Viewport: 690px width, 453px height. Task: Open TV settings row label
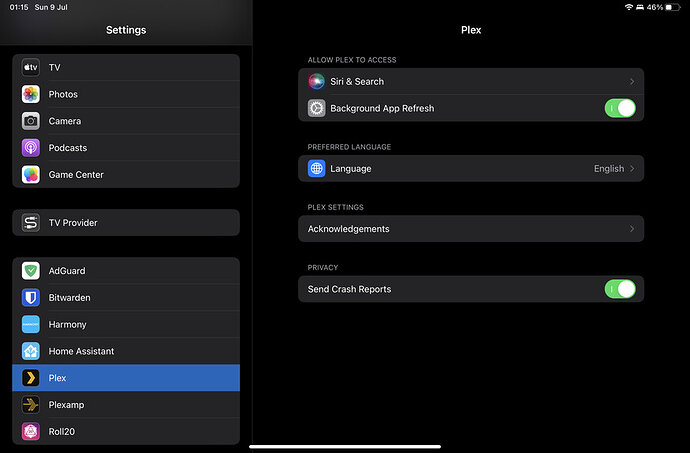click(54, 67)
